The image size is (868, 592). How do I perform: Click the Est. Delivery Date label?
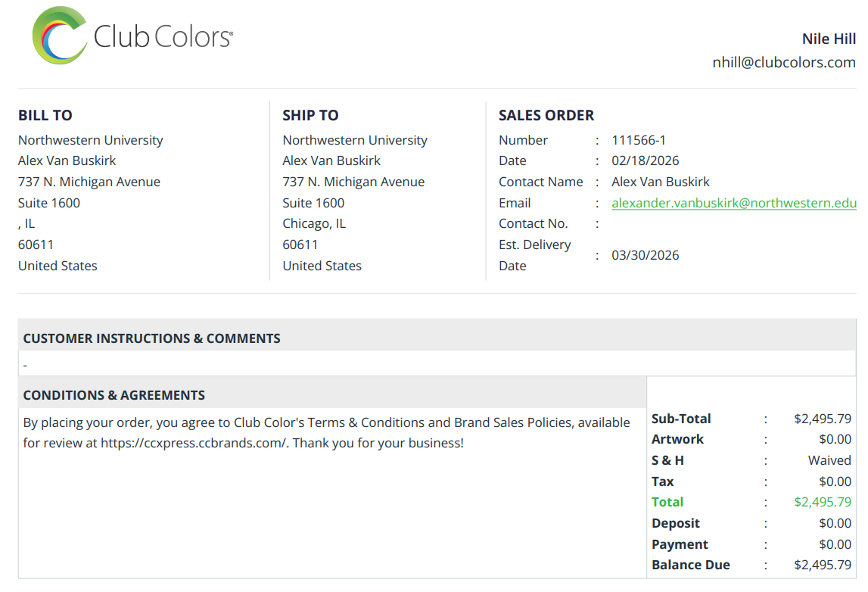tap(535, 255)
